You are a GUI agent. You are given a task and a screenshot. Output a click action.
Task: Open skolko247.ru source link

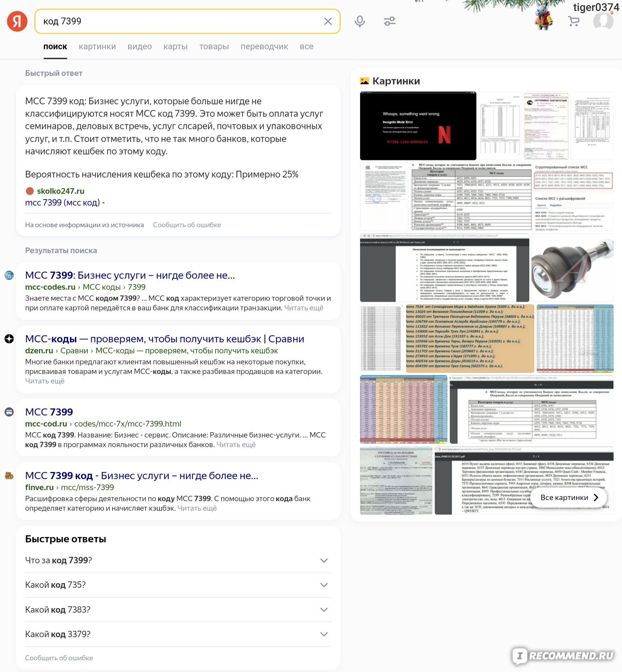[61, 191]
